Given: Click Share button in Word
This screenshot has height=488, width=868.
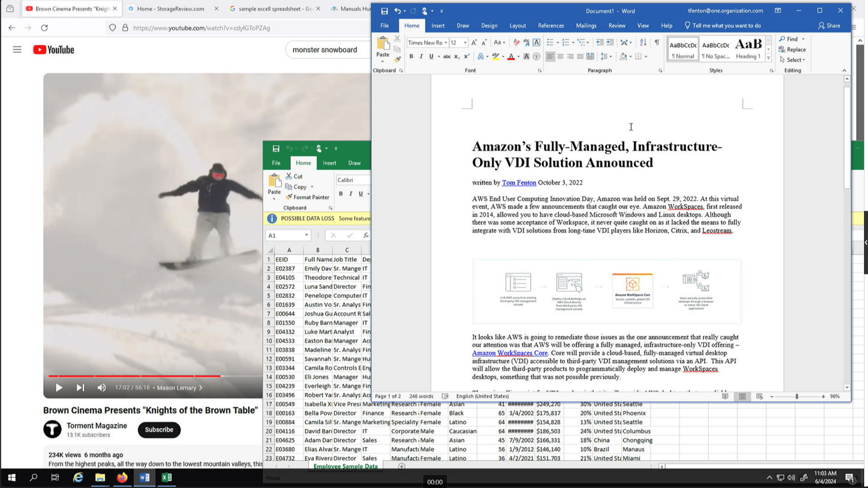Looking at the screenshot, I should coord(829,26).
